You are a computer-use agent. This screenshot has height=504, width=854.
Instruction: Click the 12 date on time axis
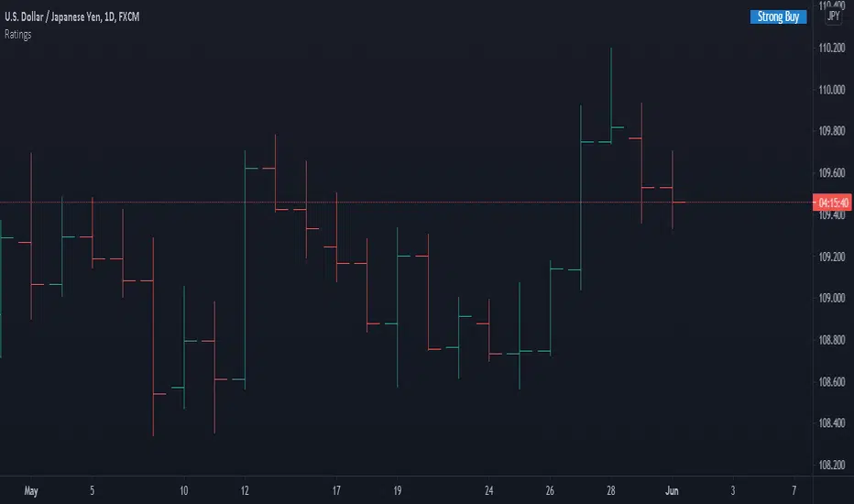point(245,489)
